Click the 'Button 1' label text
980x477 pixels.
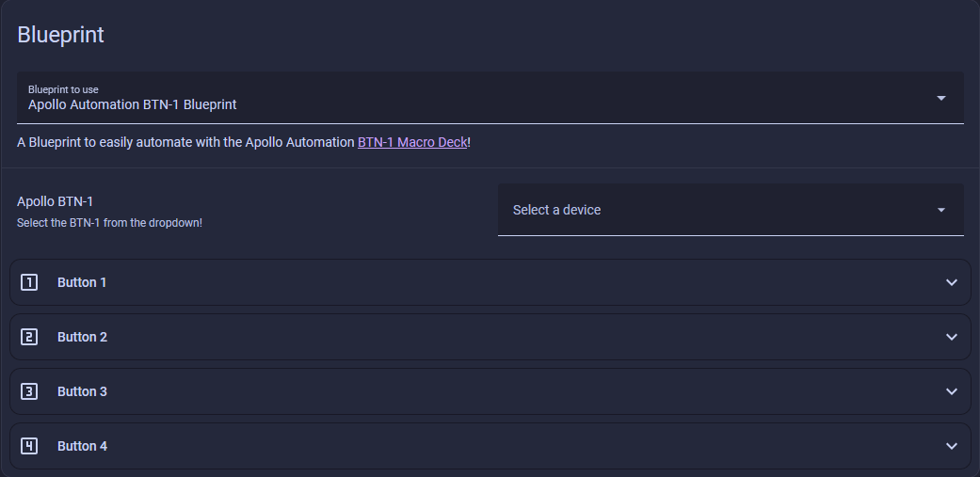pos(82,282)
